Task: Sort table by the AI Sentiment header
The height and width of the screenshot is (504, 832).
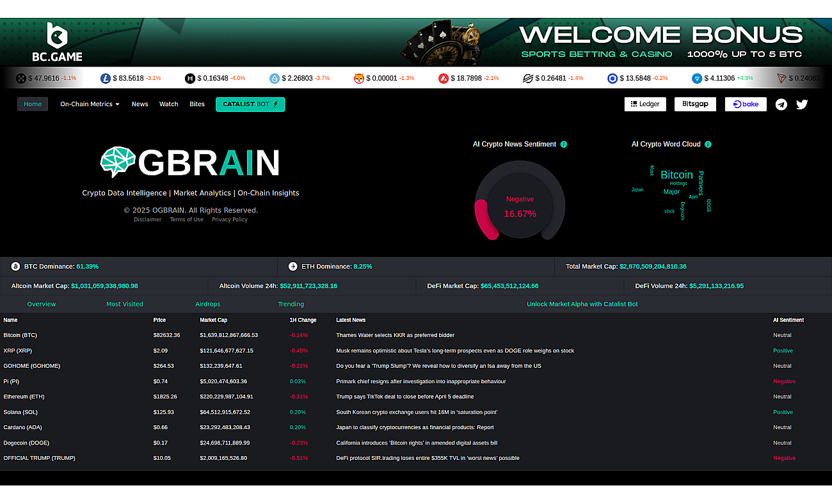Action: pos(788,320)
